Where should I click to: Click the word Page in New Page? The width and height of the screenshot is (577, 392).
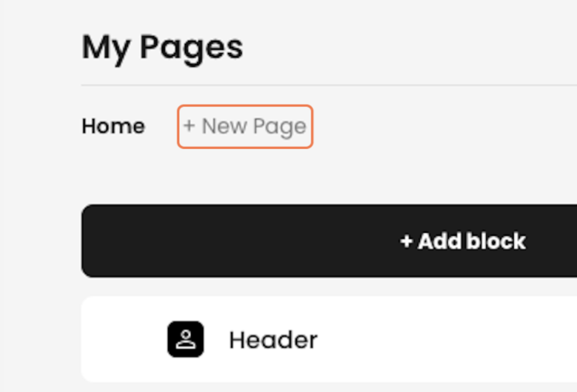pos(279,127)
